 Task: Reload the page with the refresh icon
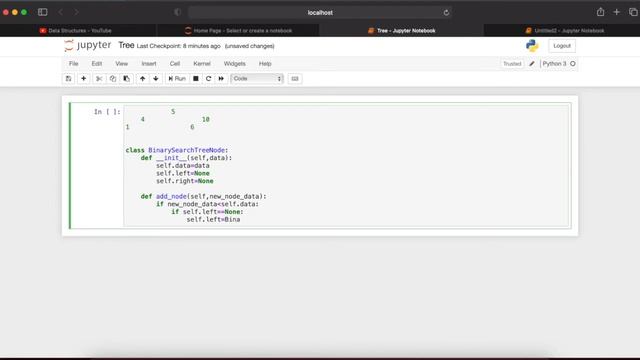coord(446,13)
